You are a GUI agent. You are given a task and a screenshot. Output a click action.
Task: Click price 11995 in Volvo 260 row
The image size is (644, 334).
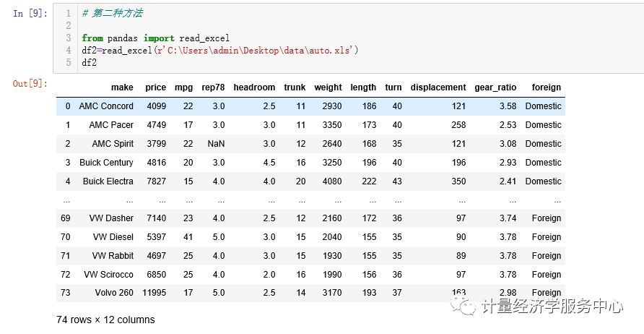pos(155,293)
